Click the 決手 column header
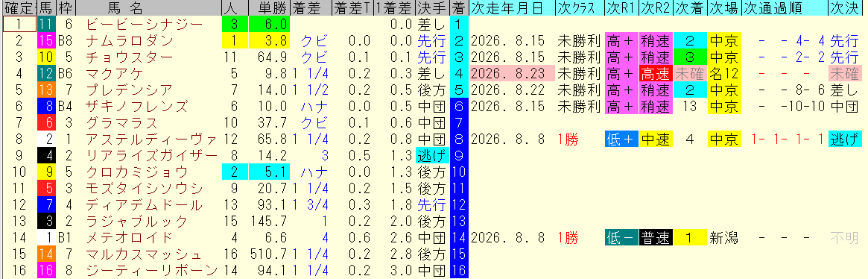 pyautogui.click(x=433, y=7)
